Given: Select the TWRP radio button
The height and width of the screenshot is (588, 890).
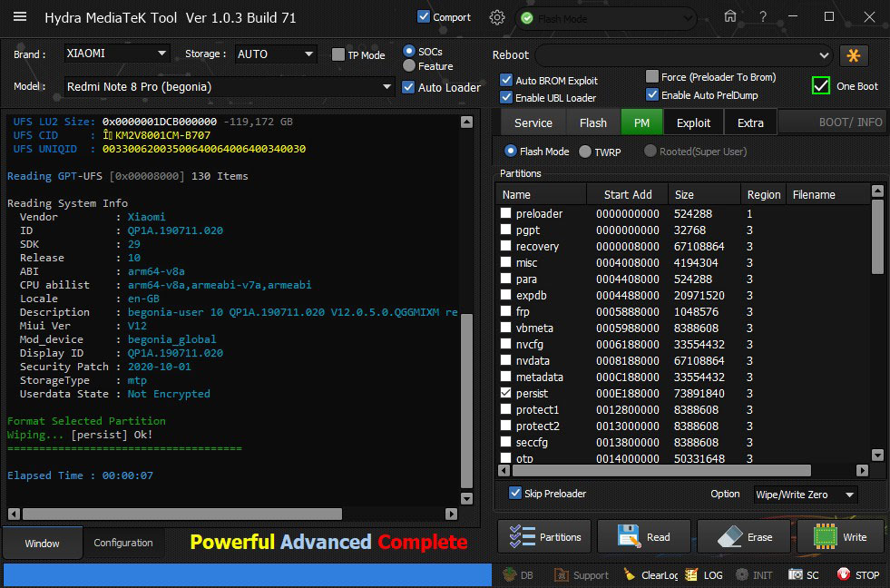Looking at the screenshot, I should click(585, 152).
